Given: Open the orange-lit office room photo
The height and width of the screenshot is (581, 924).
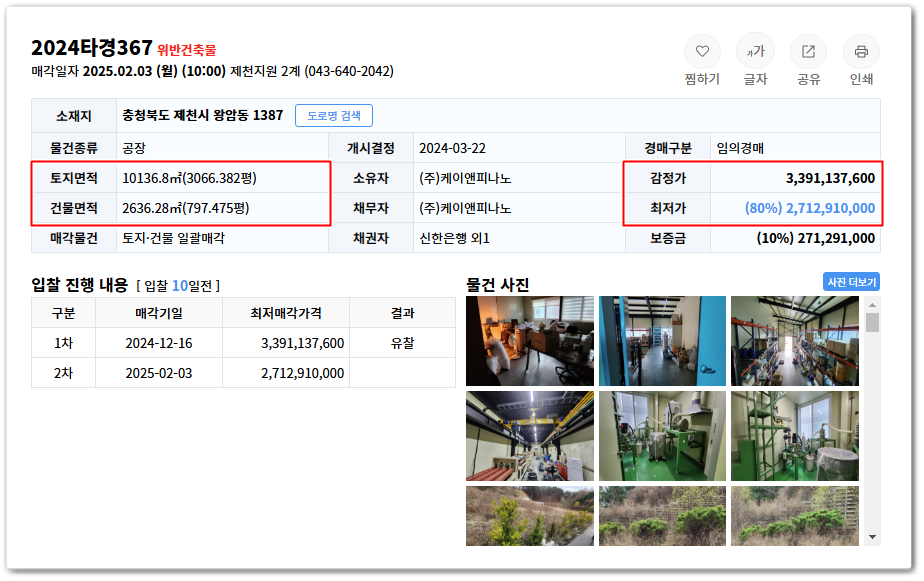Looking at the screenshot, I should point(529,341).
